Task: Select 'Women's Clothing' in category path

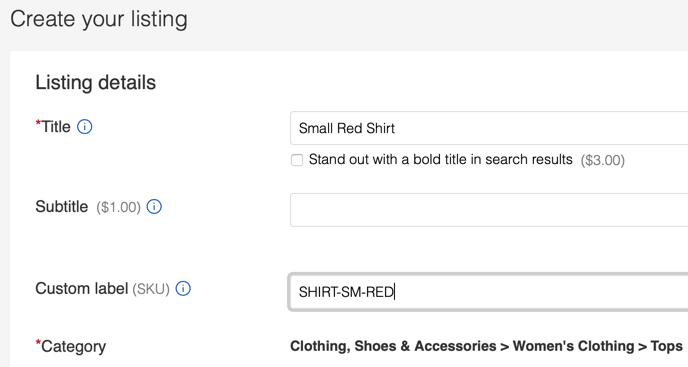Action: (573, 346)
